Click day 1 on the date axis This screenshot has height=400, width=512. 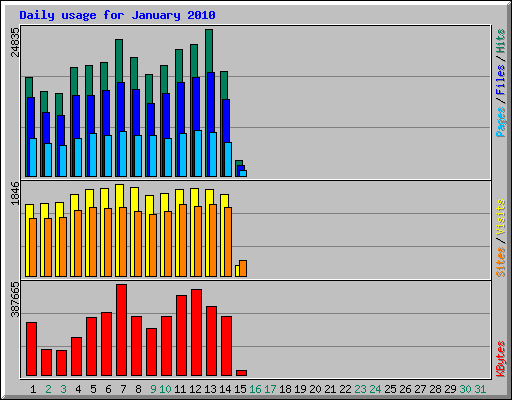coord(33,389)
